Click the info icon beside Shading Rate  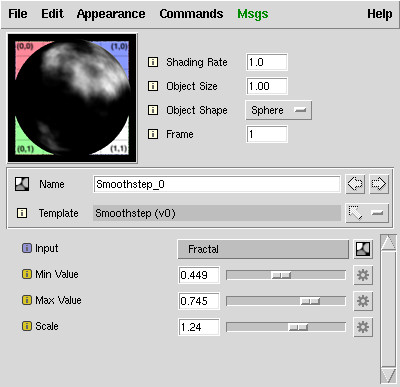tap(153, 62)
